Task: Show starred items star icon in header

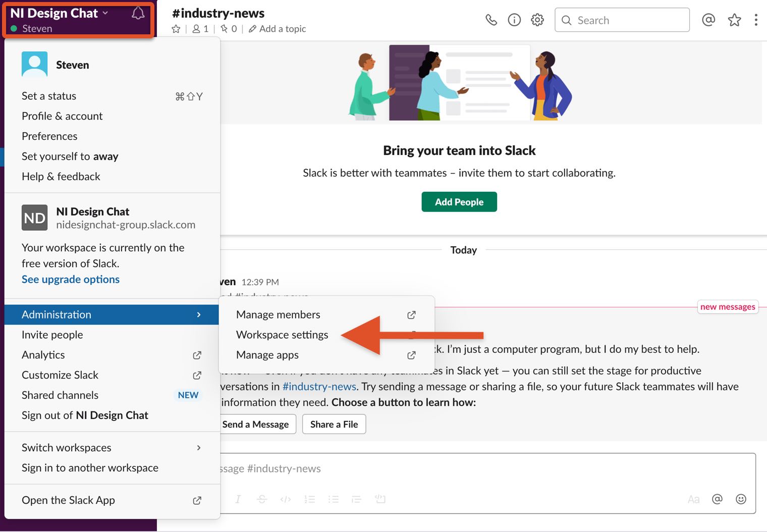Action: 734,20
